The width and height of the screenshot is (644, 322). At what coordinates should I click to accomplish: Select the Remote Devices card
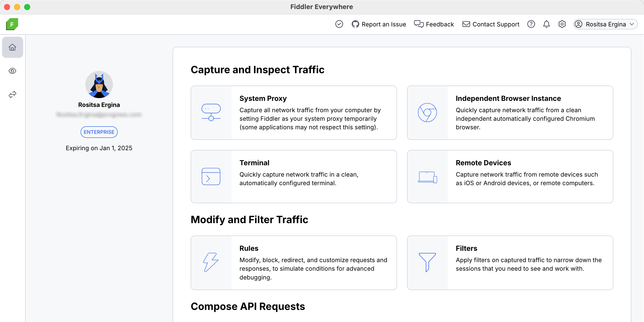[510, 176]
